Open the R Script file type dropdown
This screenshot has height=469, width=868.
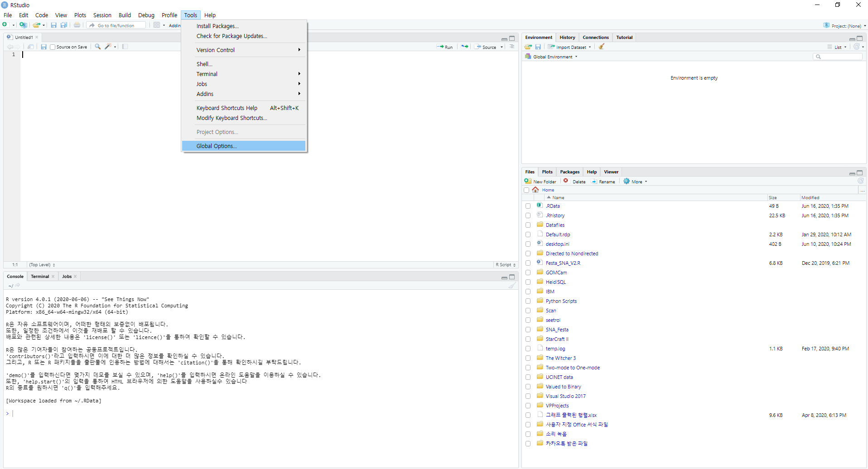tap(506, 265)
